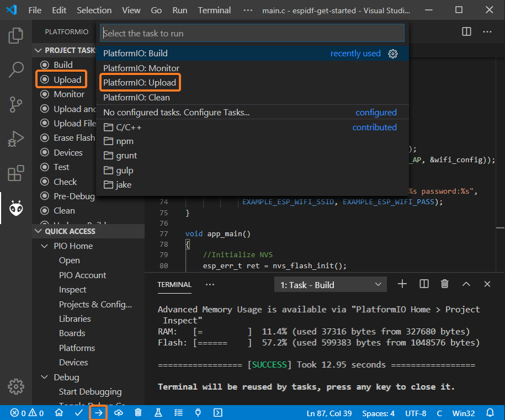
Task: Open Manage gear in activity bar
Action: 16,386
